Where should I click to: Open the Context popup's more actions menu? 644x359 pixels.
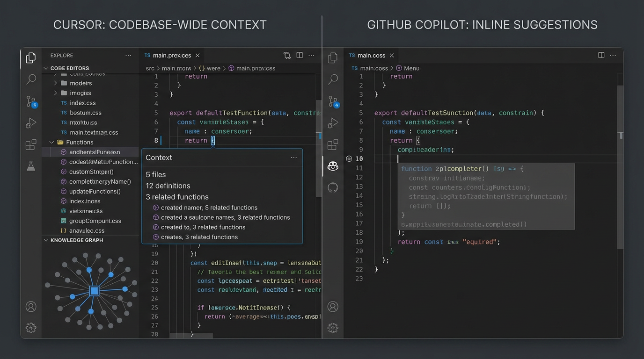click(x=294, y=158)
